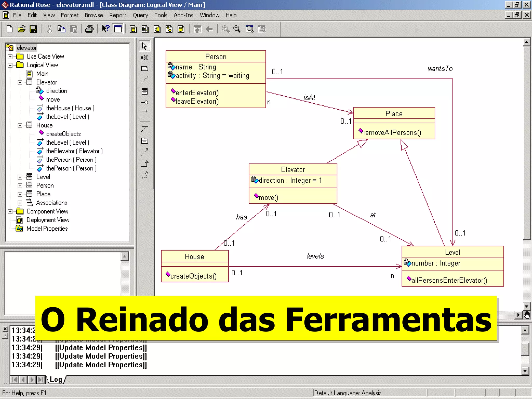Expand the Person class node
Image resolution: width=532 pixels, height=399 pixels.
20,186
